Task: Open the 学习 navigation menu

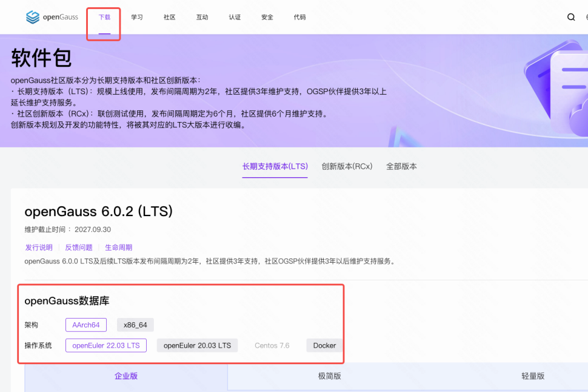Action: click(x=137, y=17)
